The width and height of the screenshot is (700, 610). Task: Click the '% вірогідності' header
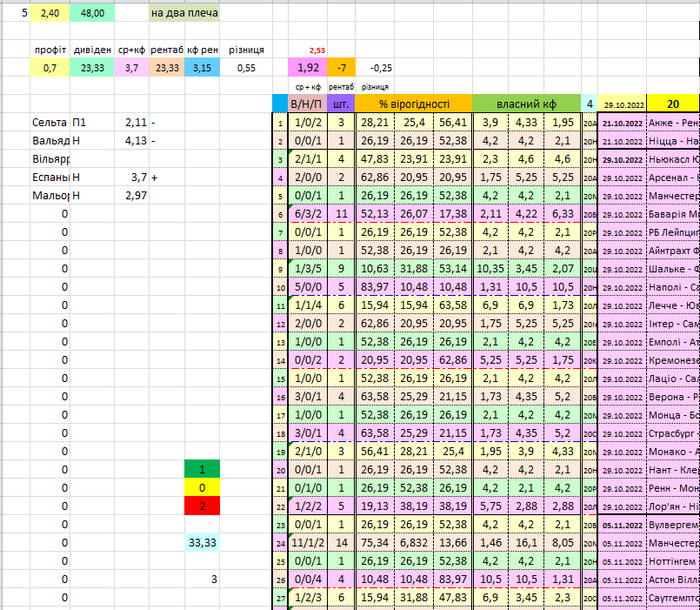coord(414,104)
